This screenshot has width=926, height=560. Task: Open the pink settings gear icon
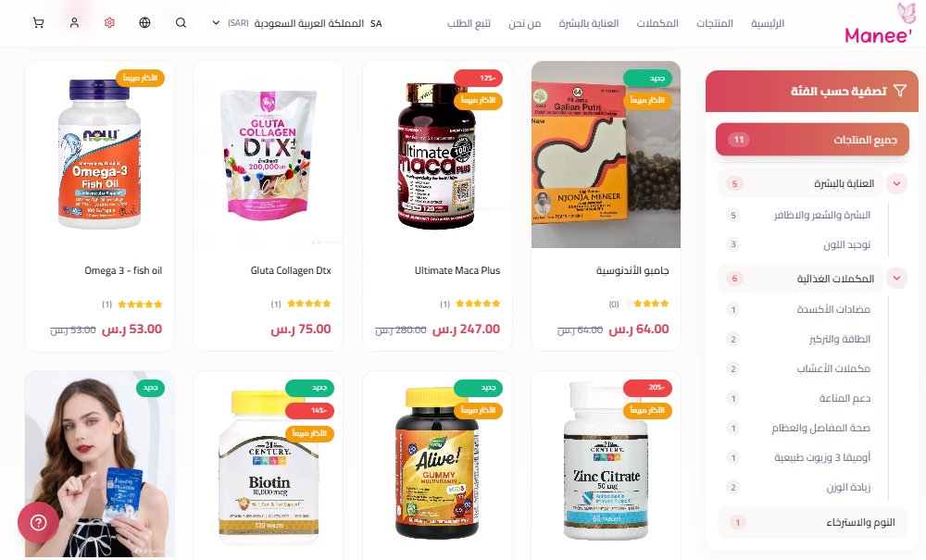point(109,23)
